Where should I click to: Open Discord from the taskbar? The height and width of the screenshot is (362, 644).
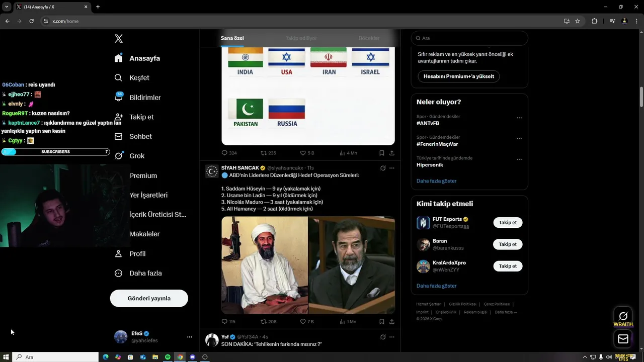(x=192, y=357)
